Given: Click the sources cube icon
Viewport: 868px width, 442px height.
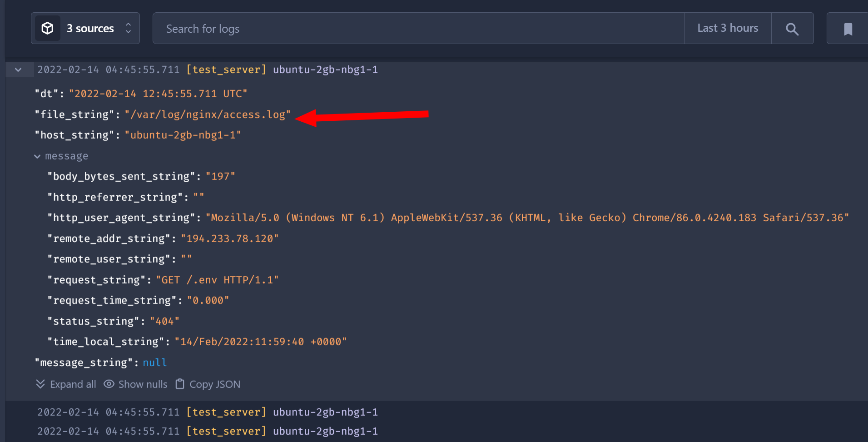Looking at the screenshot, I should coord(48,28).
